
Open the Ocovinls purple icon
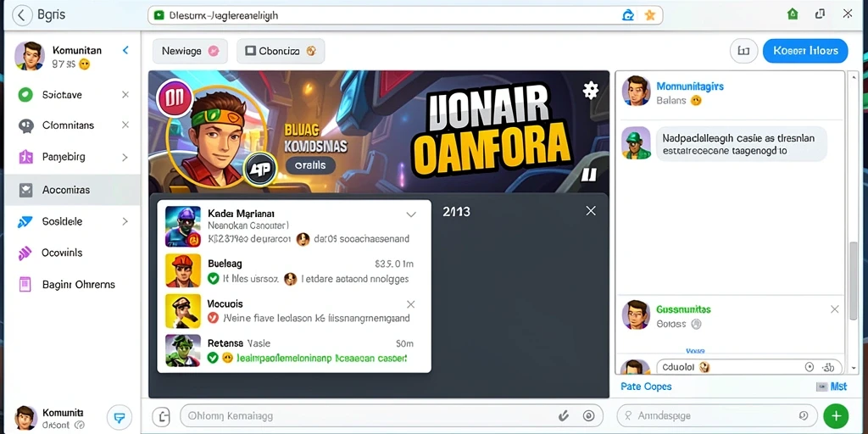click(25, 253)
